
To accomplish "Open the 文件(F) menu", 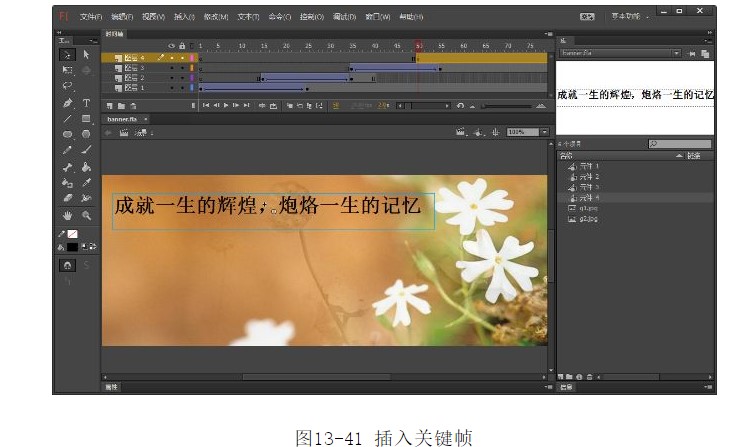I will pos(91,17).
